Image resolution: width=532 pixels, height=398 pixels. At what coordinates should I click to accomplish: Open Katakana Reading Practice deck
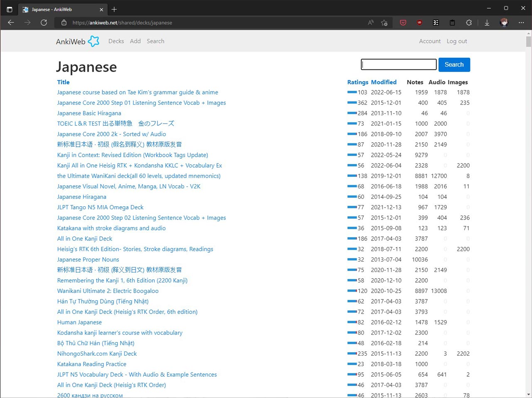91,364
